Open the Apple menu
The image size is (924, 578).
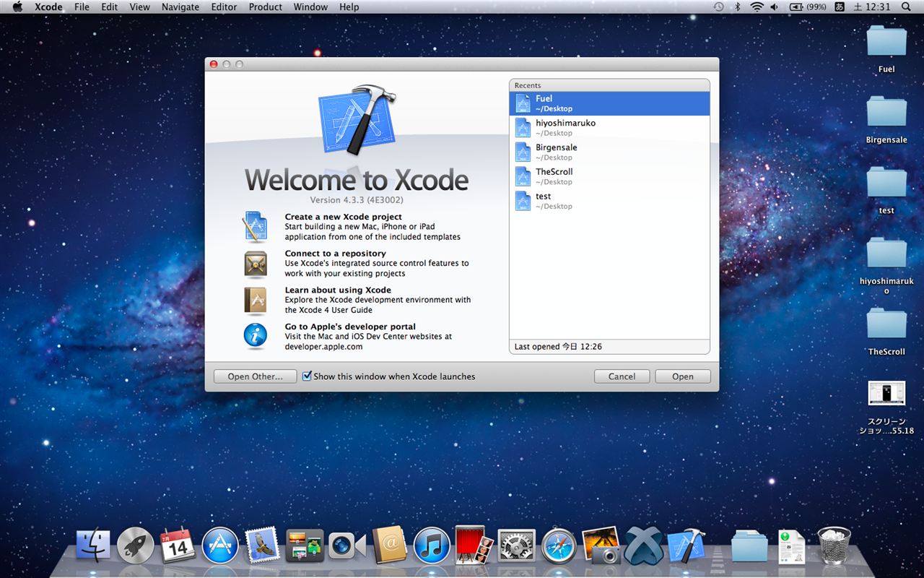pyautogui.click(x=17, y=7)
